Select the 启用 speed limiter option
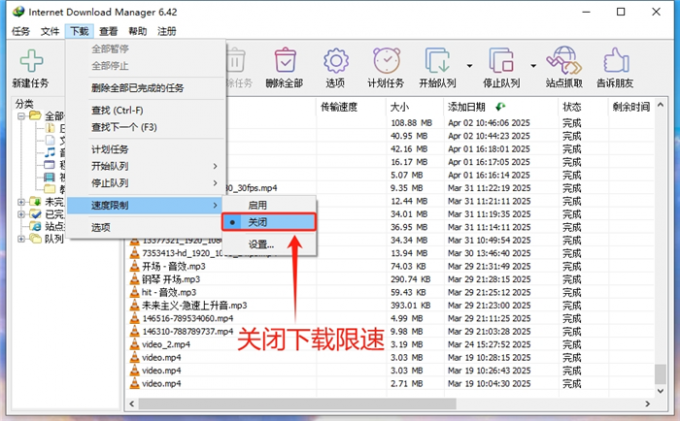 pyautogui.click(x=269, y=205)
